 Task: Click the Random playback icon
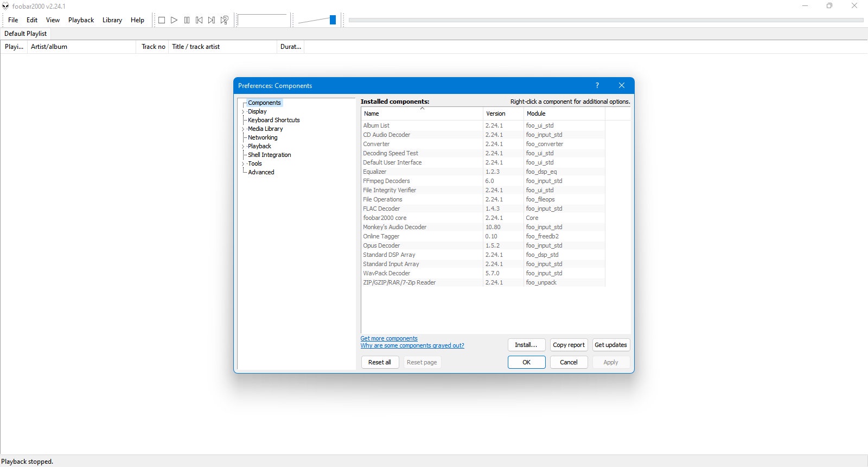[x=224, y=20]
